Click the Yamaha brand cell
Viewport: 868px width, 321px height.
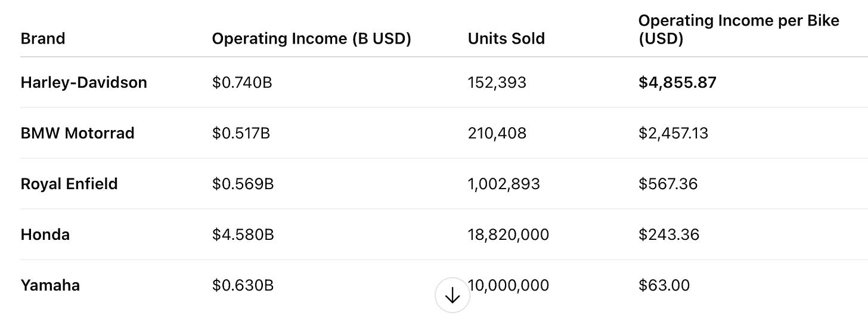(x=50, y=285)
